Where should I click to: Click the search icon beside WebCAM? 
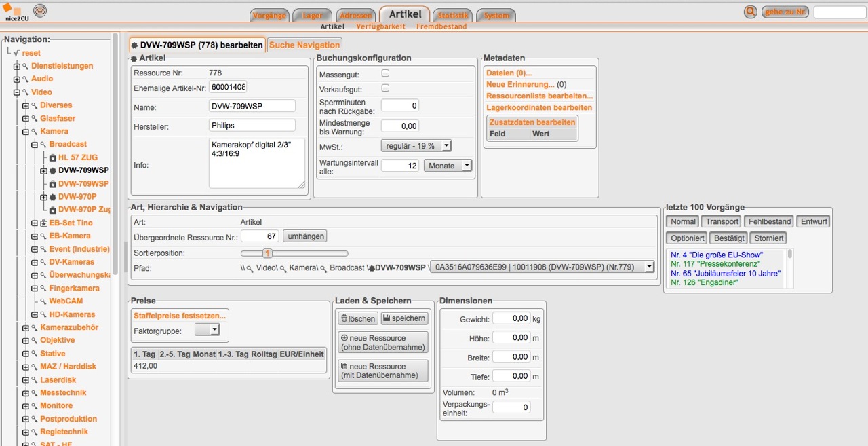click(43, 301)
